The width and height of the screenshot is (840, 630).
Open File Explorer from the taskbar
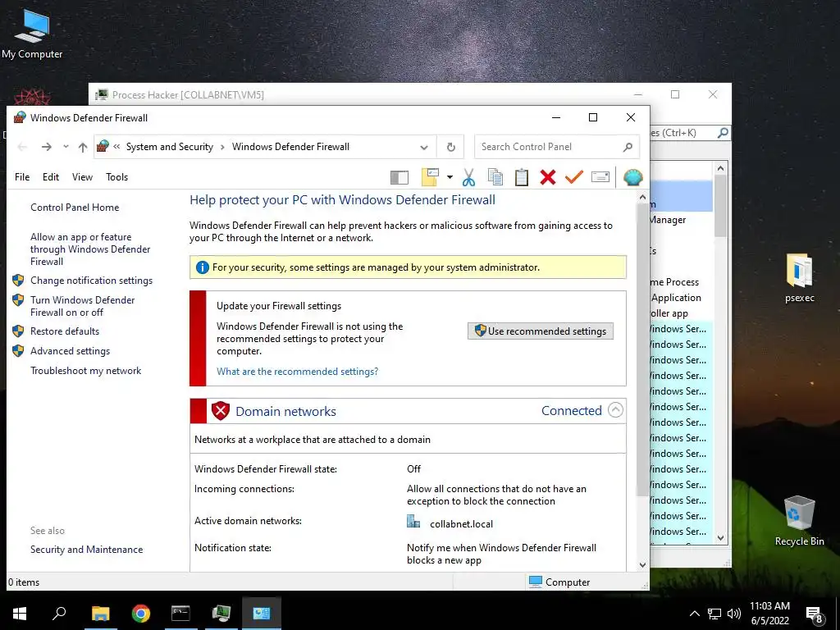100,614
